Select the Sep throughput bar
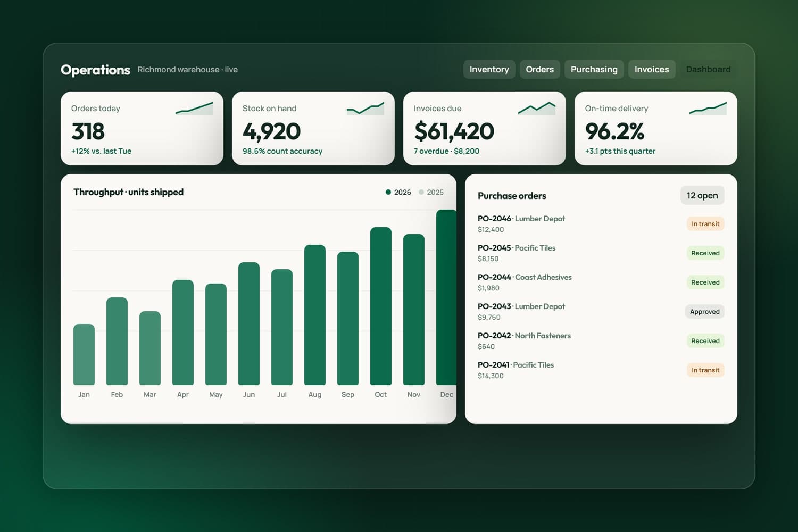Viewport: 798px width, 532px height. [x=348, y=318]
